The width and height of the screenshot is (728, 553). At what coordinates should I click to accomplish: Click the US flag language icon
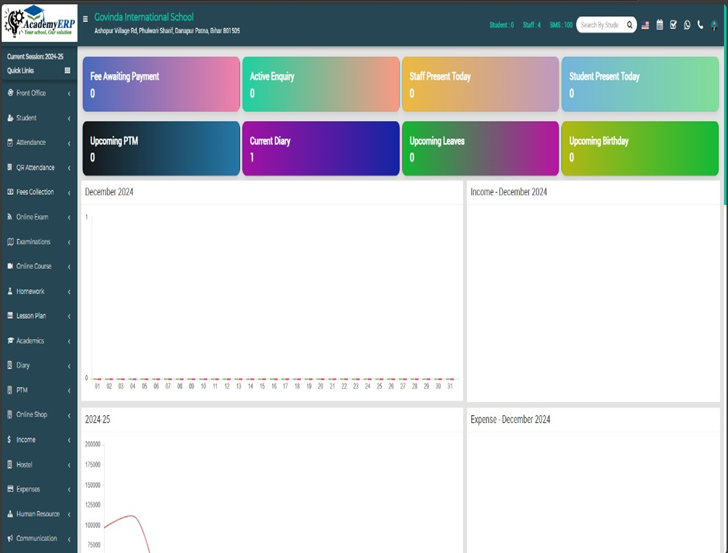tap(646, 25)
